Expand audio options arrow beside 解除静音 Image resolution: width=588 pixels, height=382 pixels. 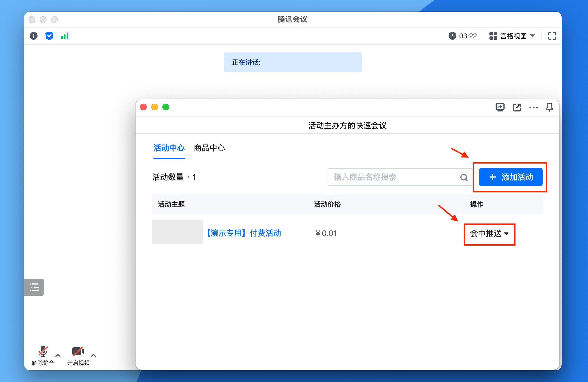pyautogui.click(x=58, y=355)
